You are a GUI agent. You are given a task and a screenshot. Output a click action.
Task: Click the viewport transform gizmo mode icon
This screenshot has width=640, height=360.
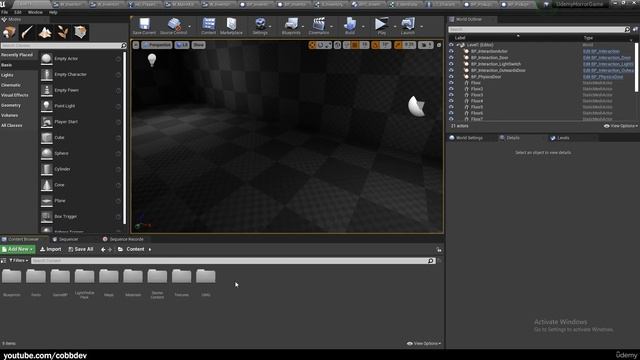click(x=312, y=45)
